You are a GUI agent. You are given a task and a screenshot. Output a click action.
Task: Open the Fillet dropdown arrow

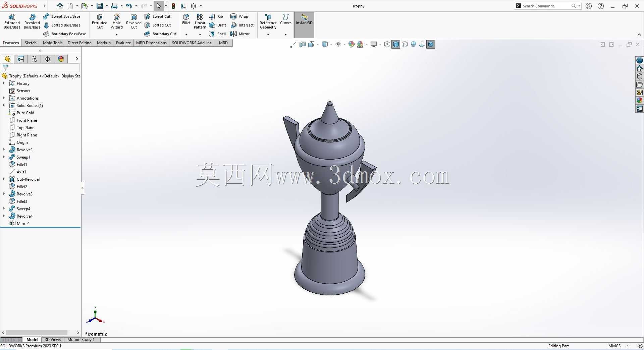[x=186, y=35]
